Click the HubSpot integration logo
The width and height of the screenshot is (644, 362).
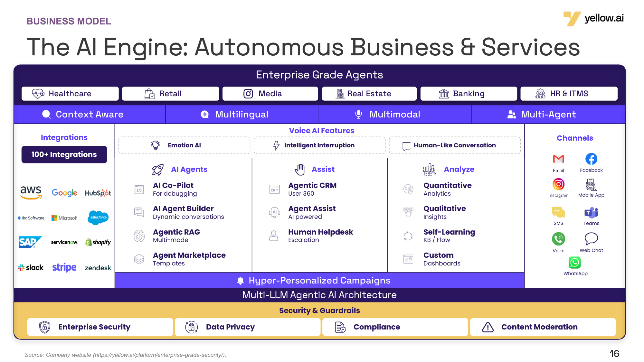[98, 193]
